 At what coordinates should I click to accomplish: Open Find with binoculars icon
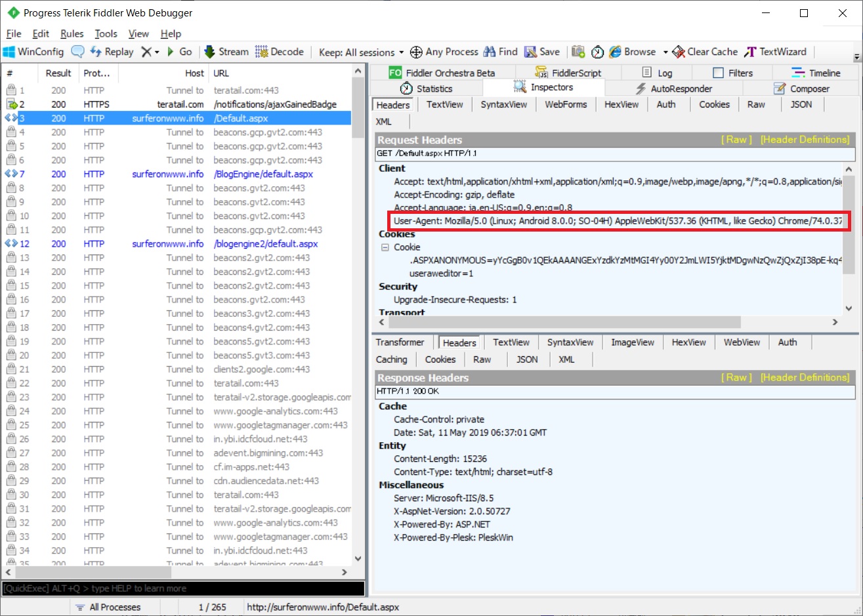[x=501, y=52]
